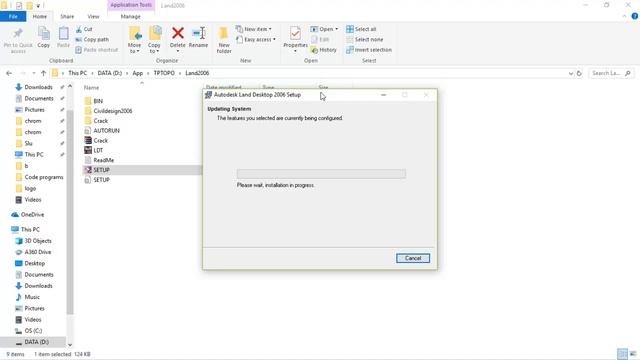Select A360 Drive in navigation pane
The width and height of the screenshot is (640, 360).
(x=33, y=252)
